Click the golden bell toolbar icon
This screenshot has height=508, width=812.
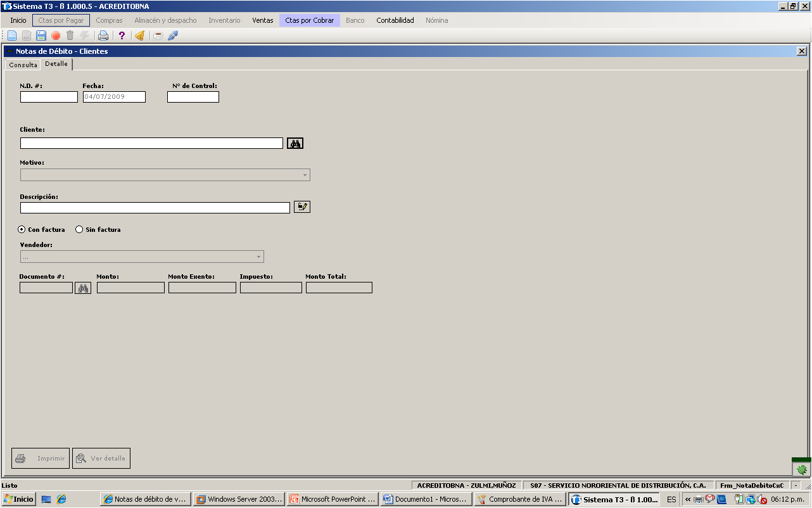click(x=140, y=35)
